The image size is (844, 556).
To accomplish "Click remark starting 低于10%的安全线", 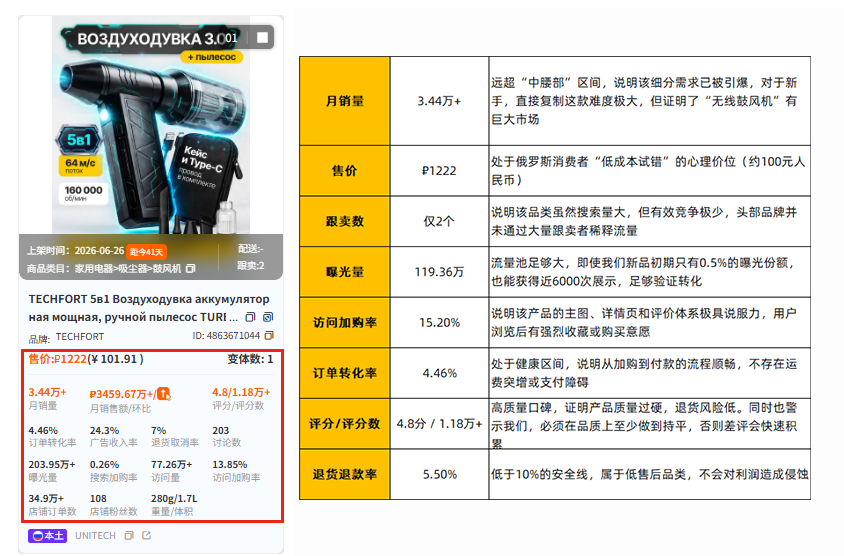I will (649, 474).
